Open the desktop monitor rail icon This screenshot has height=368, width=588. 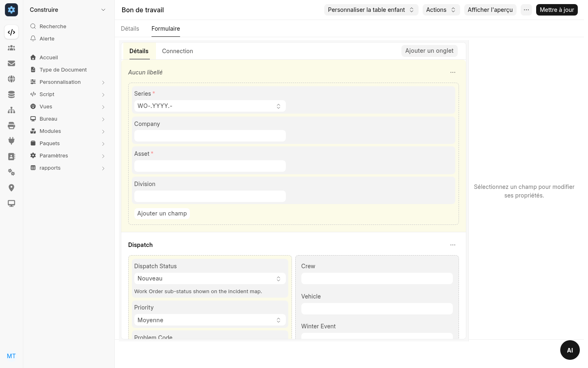11,203
